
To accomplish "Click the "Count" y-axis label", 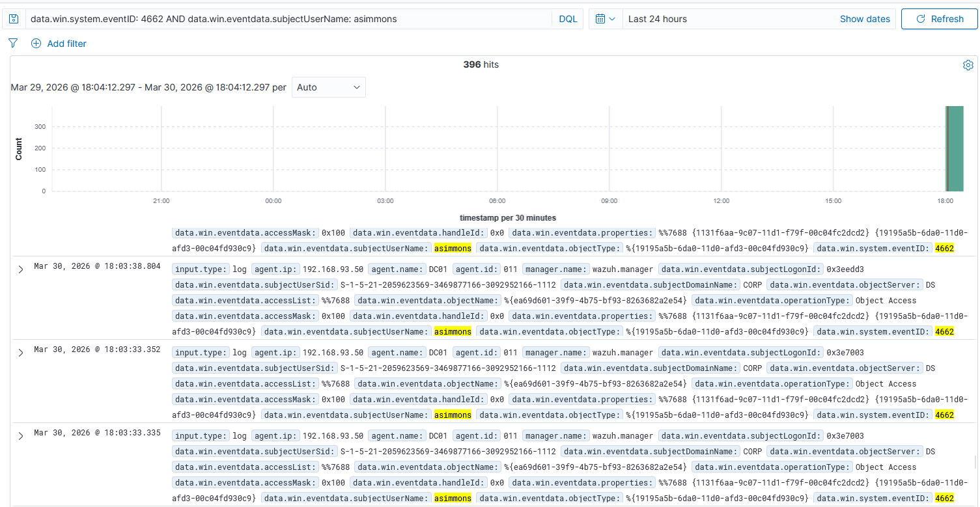I will pos(18,149).
